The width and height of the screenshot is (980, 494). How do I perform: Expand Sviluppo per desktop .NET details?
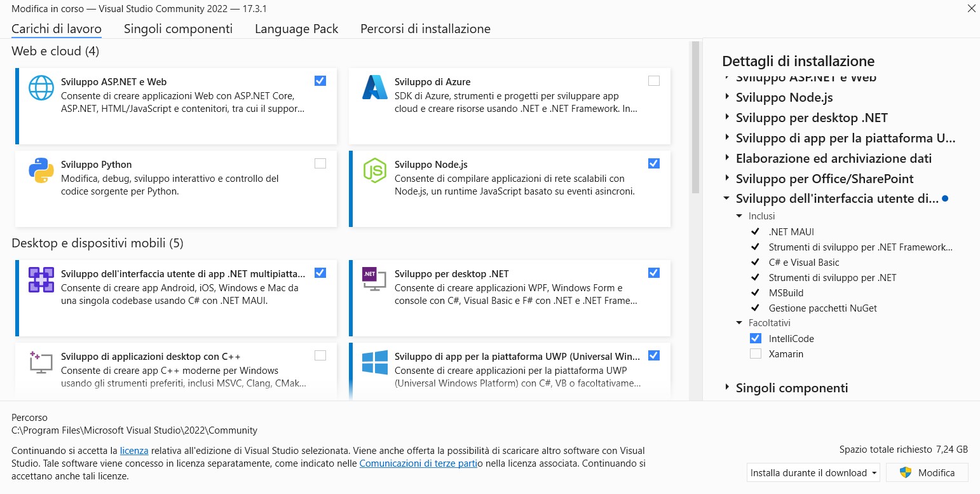(727, 118)
